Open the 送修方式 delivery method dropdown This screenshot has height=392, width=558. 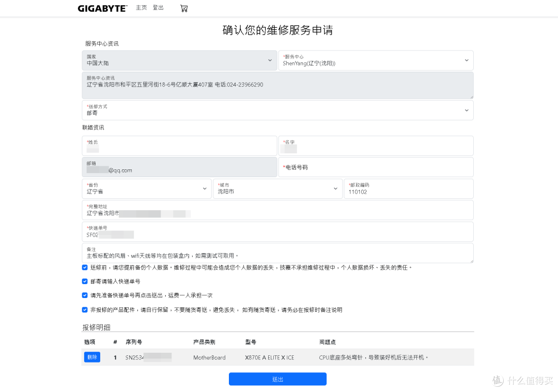277,111
